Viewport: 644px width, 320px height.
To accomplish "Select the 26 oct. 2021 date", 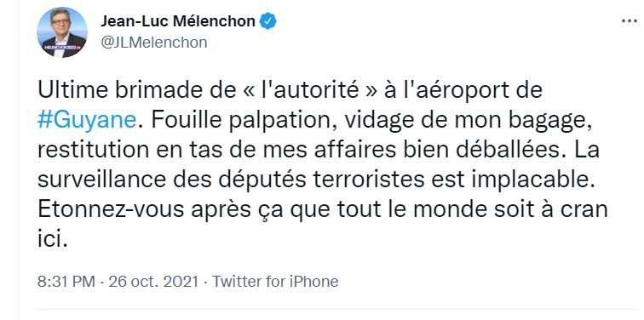I will tap(153, 282).
